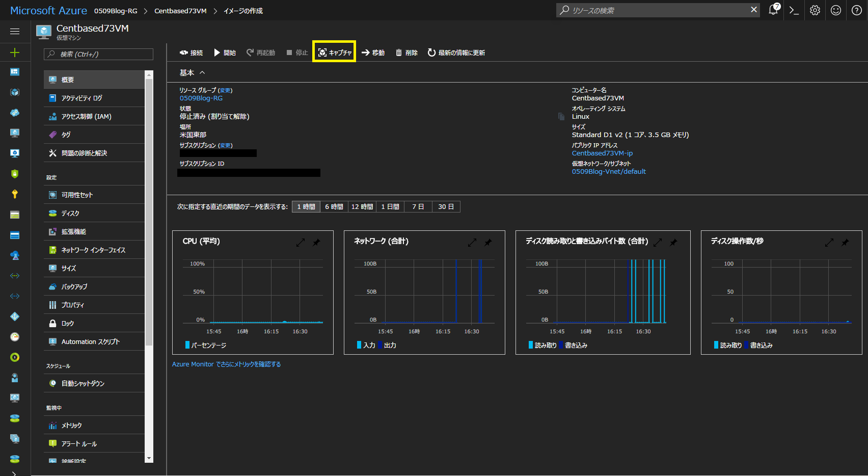Image resolution: width=868 pixels, height=476 pixels.
Task: Click the menu scrollbar down arrow
Action: click(149, 459)
